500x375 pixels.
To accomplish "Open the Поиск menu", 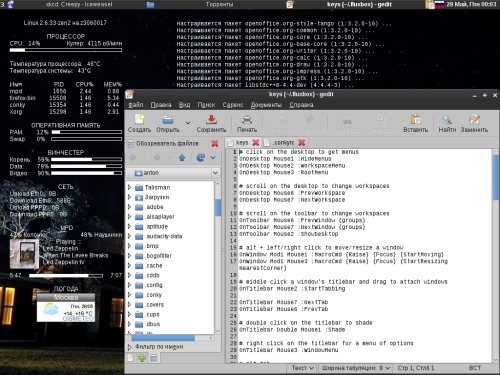I will pos(206,105).
